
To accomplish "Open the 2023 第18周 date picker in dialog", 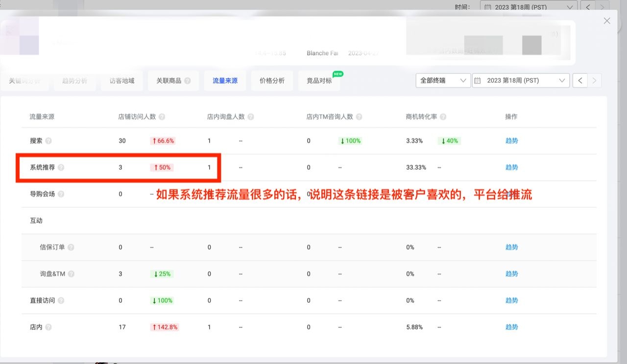I will (521, 81).
